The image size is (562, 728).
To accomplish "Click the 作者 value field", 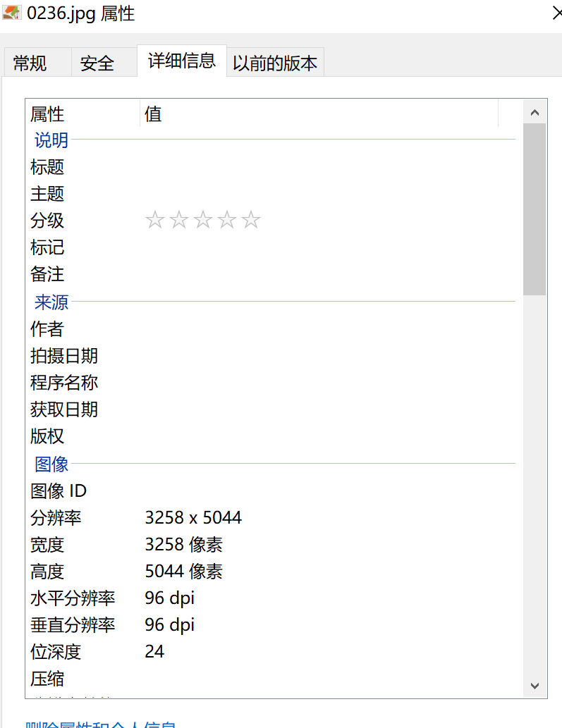I will click(x=317, y=329).
